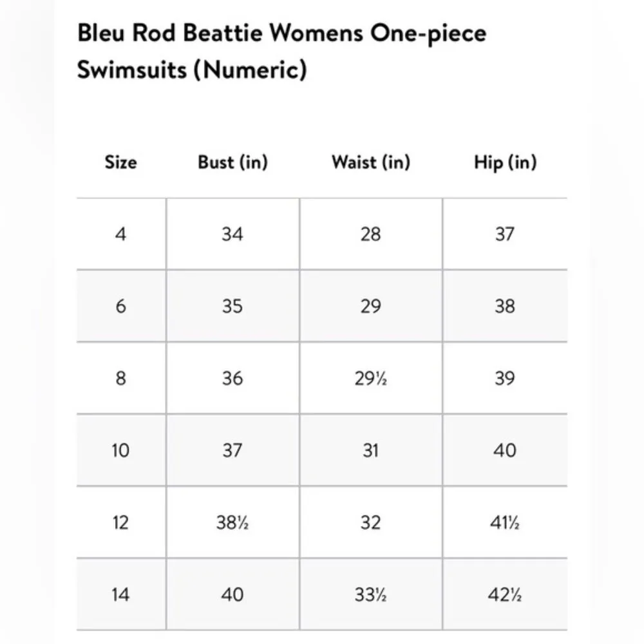Select the Size column header

point(120,162)
